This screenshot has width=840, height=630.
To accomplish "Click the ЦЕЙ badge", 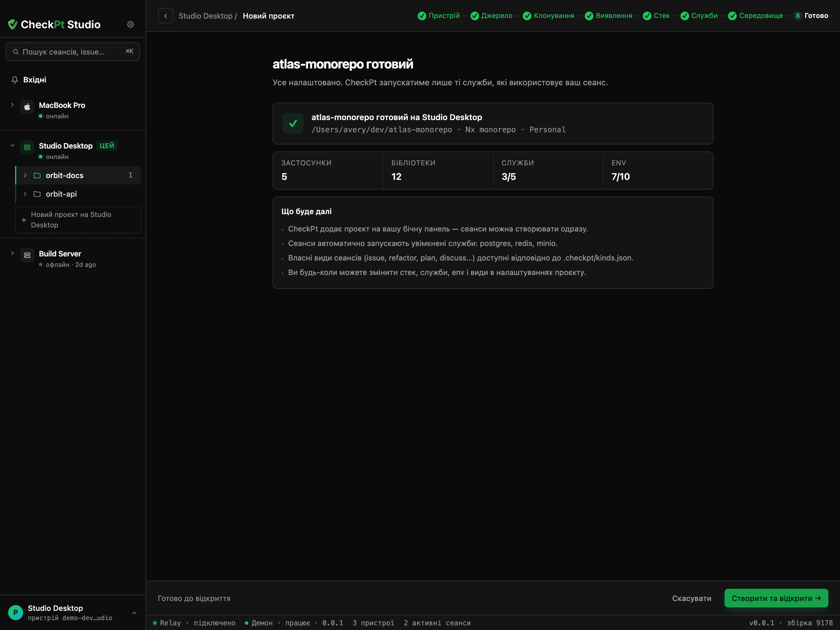I will point(107,145).
